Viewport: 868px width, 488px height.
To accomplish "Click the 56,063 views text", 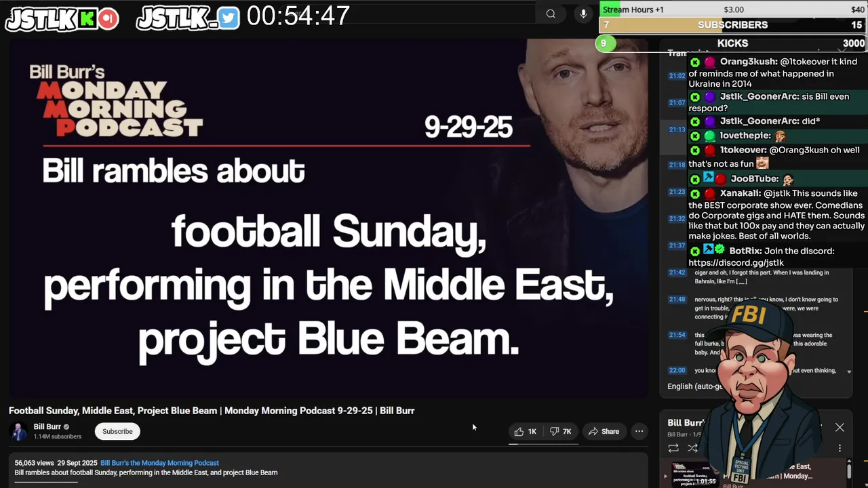I will click(x=34, y=463).
